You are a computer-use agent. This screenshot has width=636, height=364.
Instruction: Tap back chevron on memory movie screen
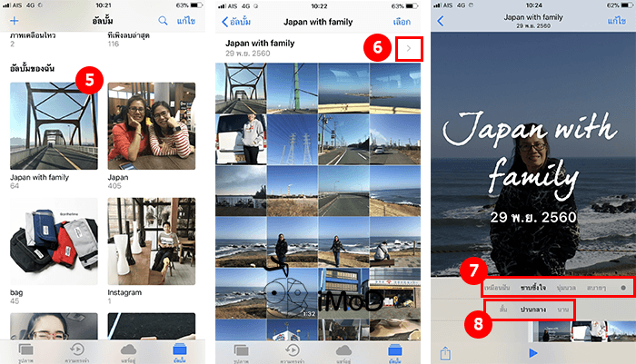click(x=441, y=21)
